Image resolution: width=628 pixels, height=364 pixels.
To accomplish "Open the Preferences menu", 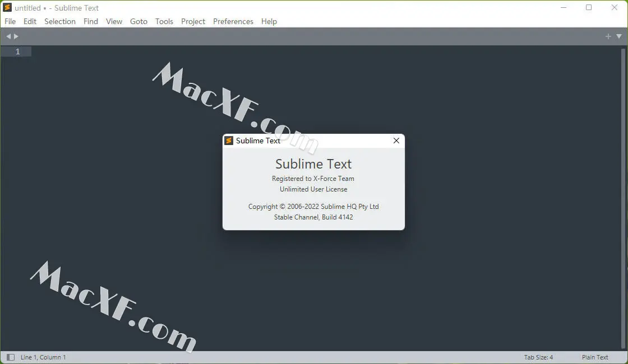I will 233,22.
